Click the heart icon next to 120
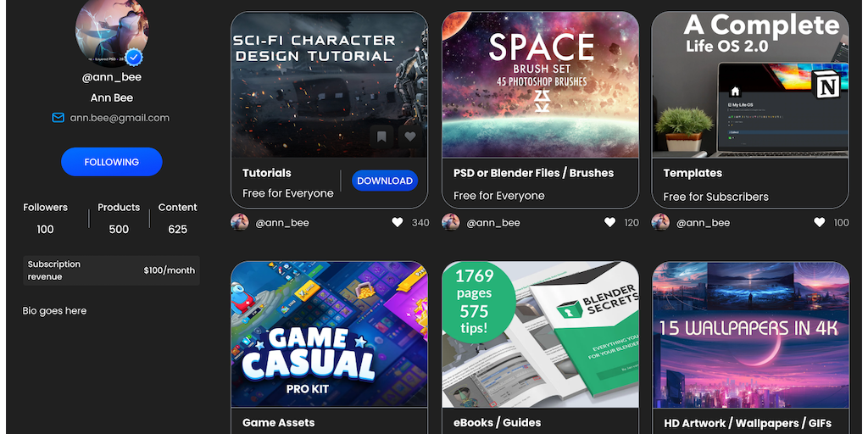Screen dimensions: 868x434 click(609, 223)
